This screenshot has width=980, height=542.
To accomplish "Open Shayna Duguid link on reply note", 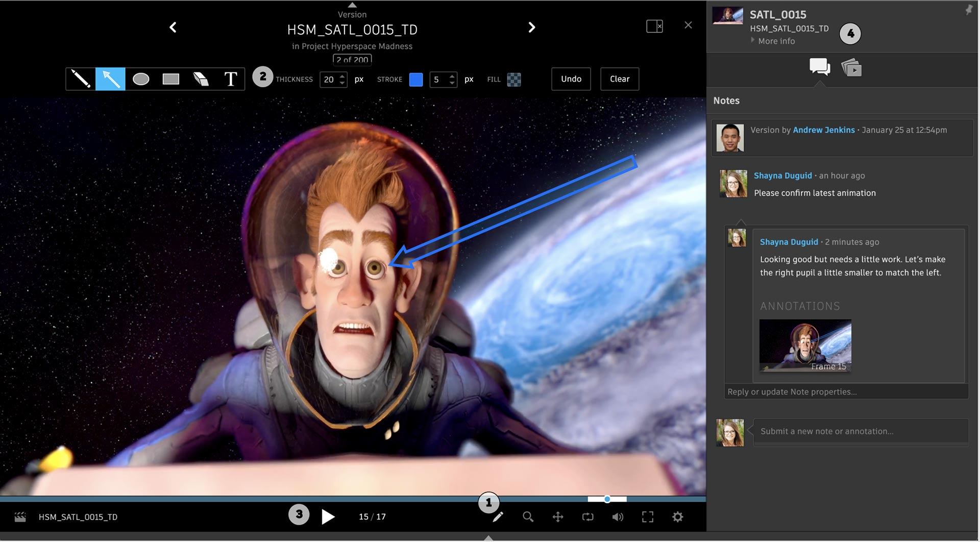I will (789, 242).
